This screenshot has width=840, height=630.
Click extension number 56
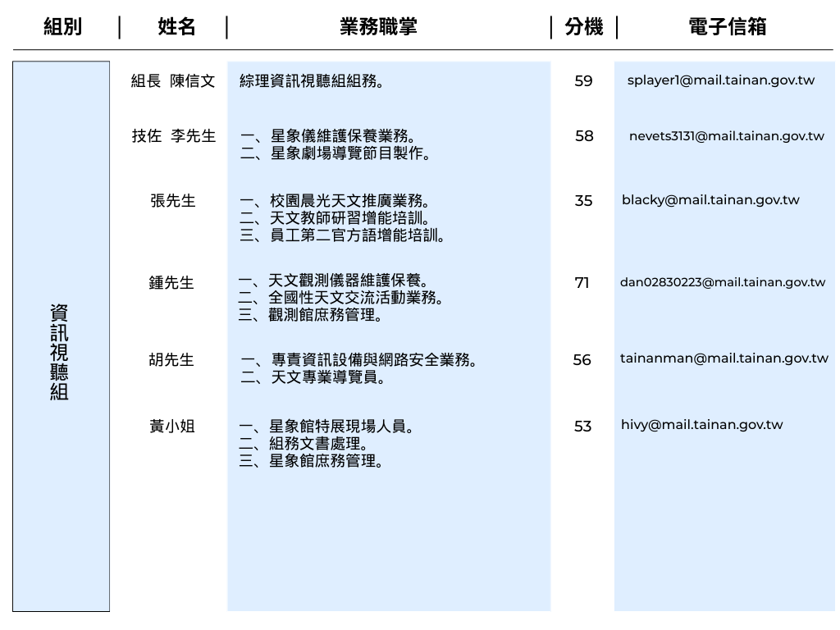(582, 359)
